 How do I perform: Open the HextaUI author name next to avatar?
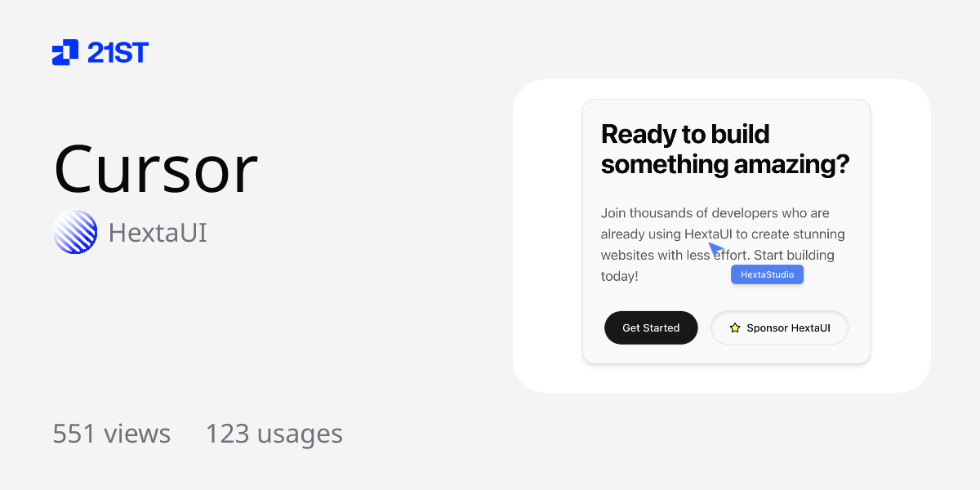(x=158, y=233)
